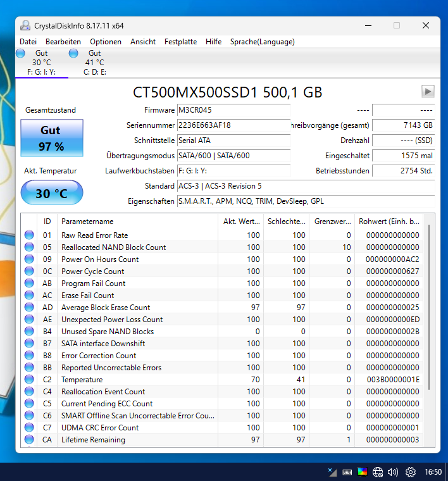Click the Betriebsstunden value 2754 Std.
Viewport: 448px width, 481px height.
pyautogui.click(x=404, y=171)
